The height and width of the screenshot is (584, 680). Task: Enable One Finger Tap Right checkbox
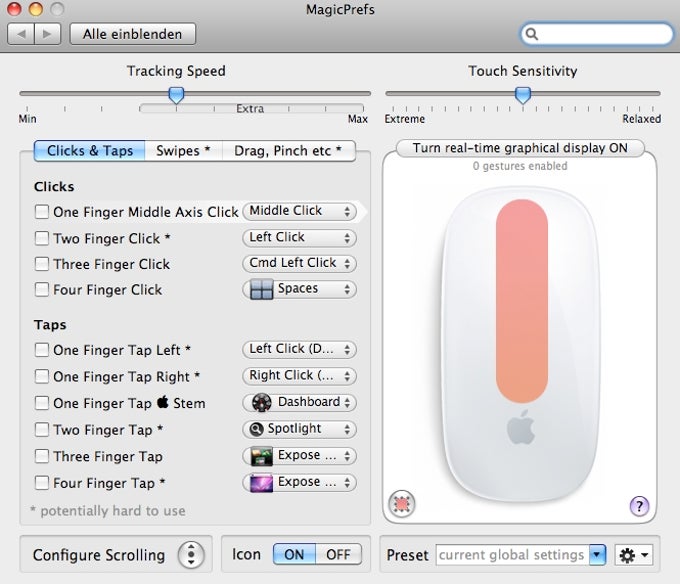[x=42, y=376]
